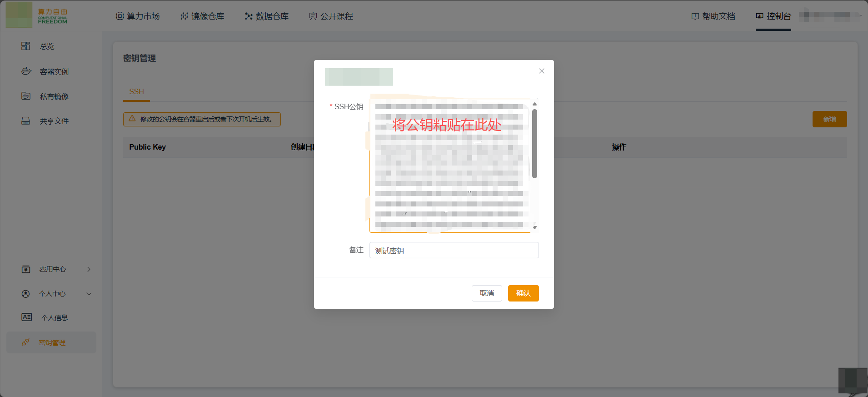
Task: Click the 取消 button in the dialog
Action: coord(487,293)
